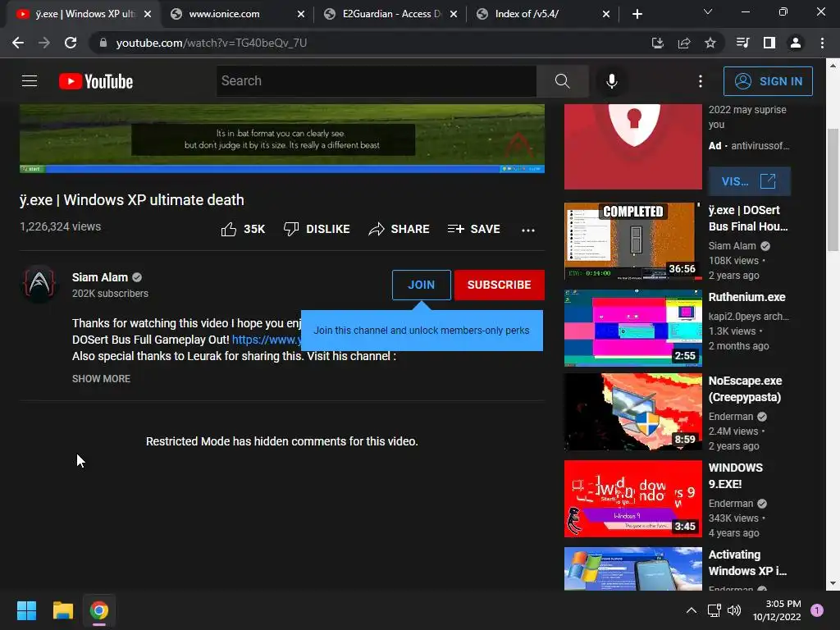
Task: Open YouTube settings three-dot menu
Action: click(x=701, y=81)
